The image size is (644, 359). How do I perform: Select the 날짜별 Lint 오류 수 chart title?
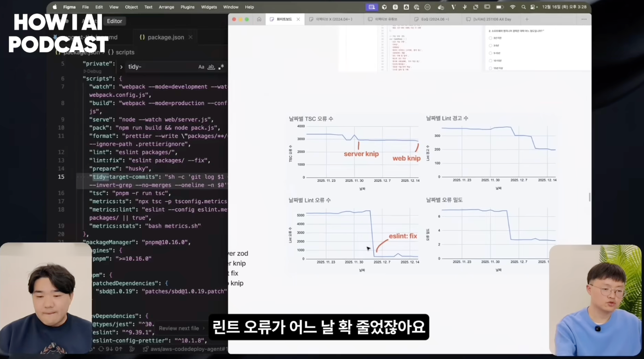[310, 200]
